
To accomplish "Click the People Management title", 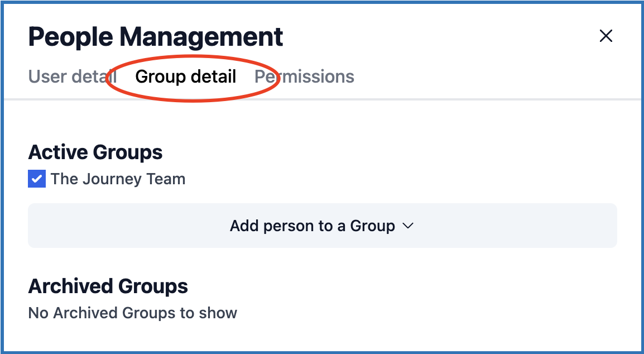I will click(x=156, y=37).
